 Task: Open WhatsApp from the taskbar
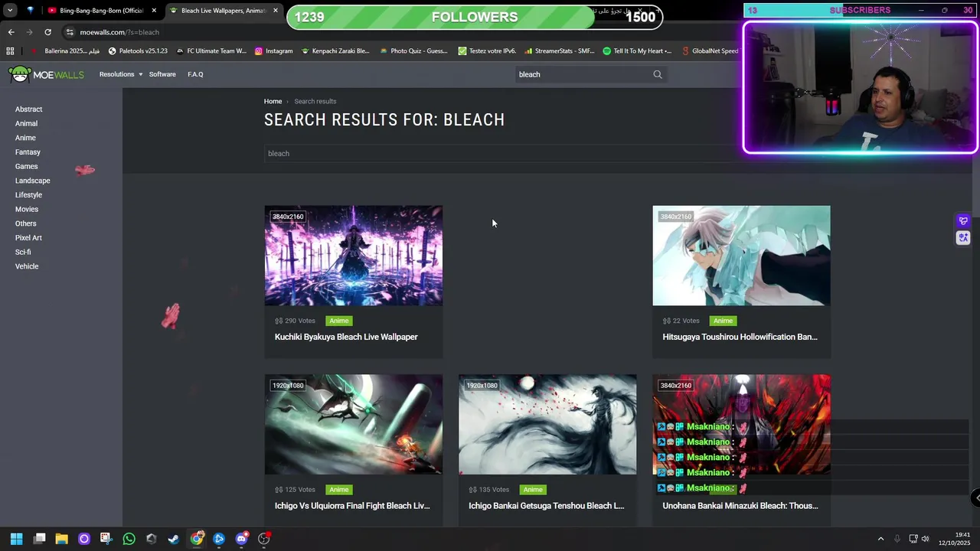129,539
